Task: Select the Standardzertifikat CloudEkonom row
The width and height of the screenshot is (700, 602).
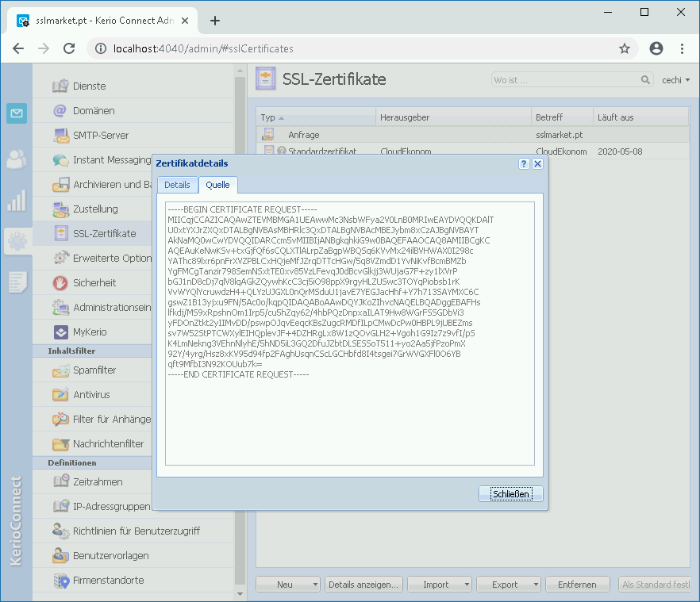Action: pyautogui.click(x=473, y=150)
